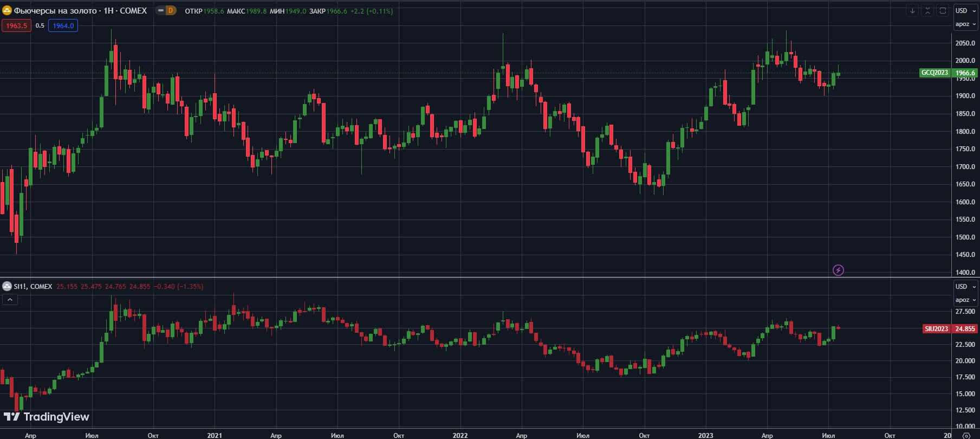Screen dimensions: 980x439
Task: Click the 2023 label on the time axis
Action: point(705,435)
